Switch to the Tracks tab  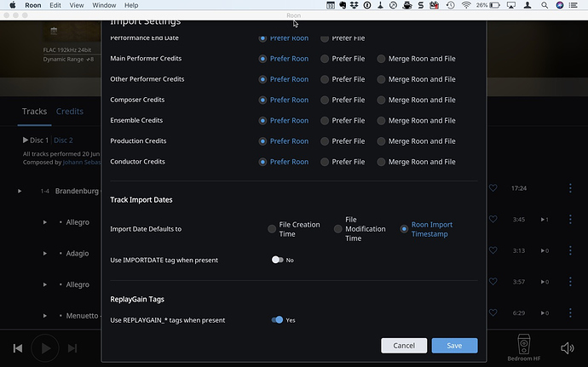click(x=34, y=112)
